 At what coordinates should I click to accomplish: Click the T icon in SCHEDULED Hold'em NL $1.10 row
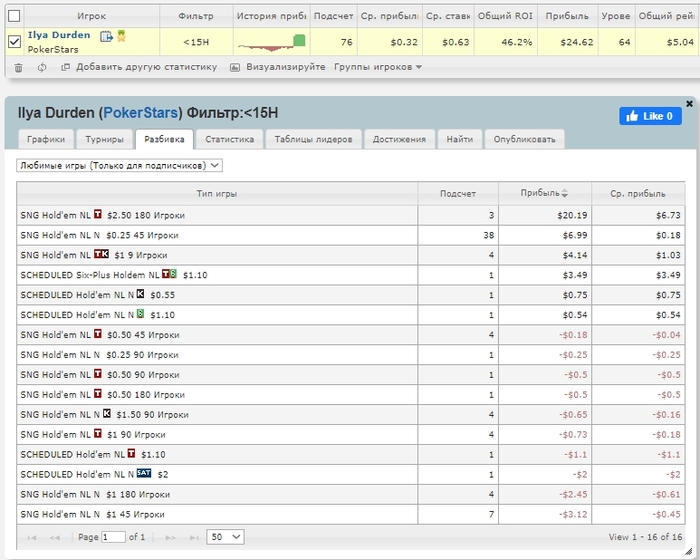tap(131, 453)
